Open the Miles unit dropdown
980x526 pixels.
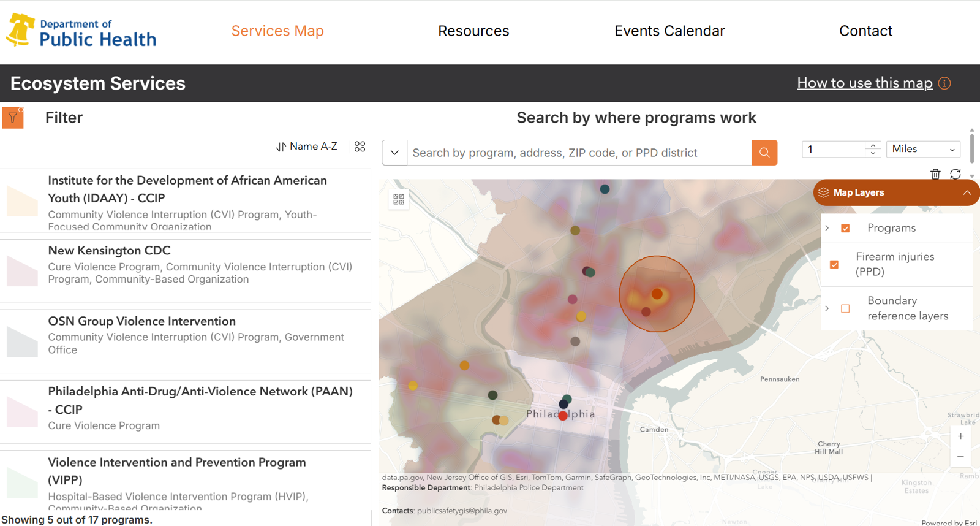pyautogui.click(x=922, y=149)
